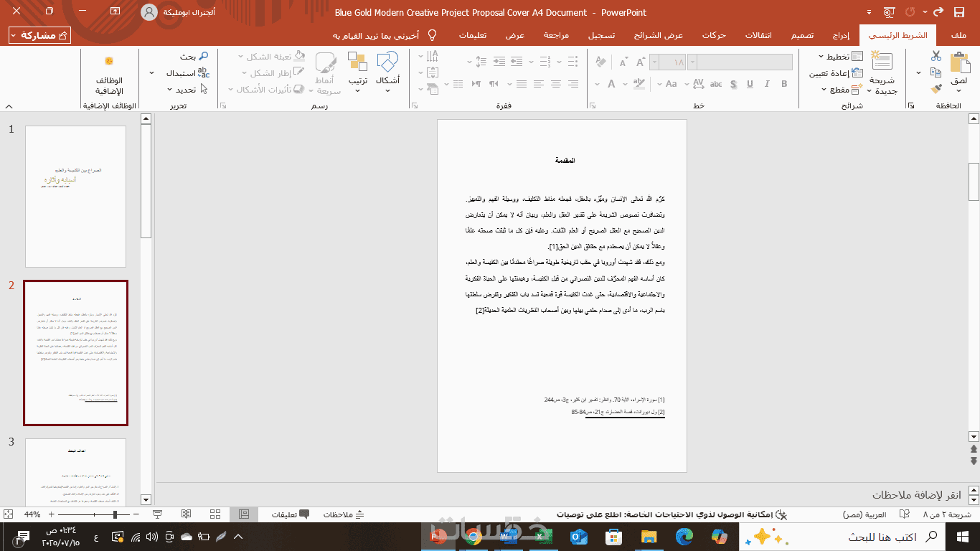980x551 pixels.
Task: Toggle text Shadow (S) button
Action: (733, 83)
